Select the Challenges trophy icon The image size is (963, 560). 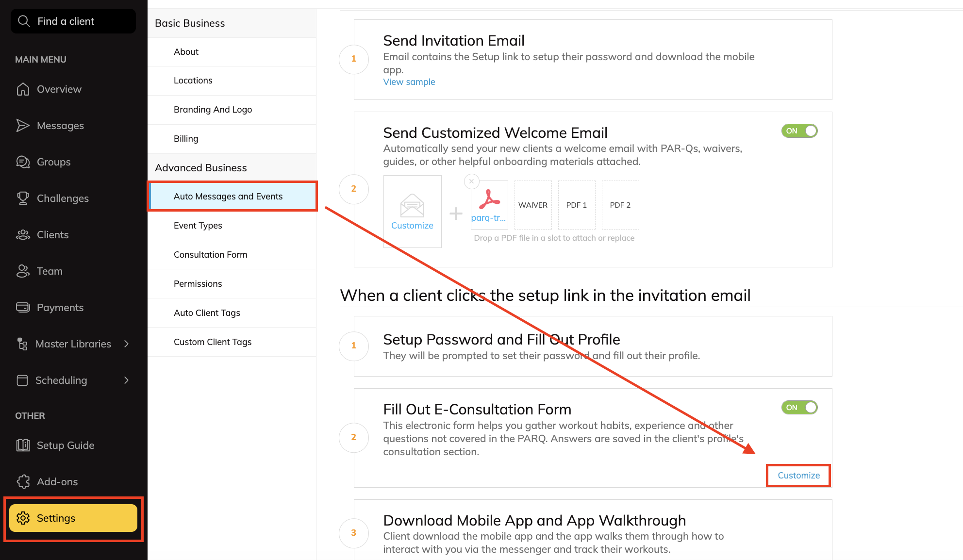click(23, 198)
